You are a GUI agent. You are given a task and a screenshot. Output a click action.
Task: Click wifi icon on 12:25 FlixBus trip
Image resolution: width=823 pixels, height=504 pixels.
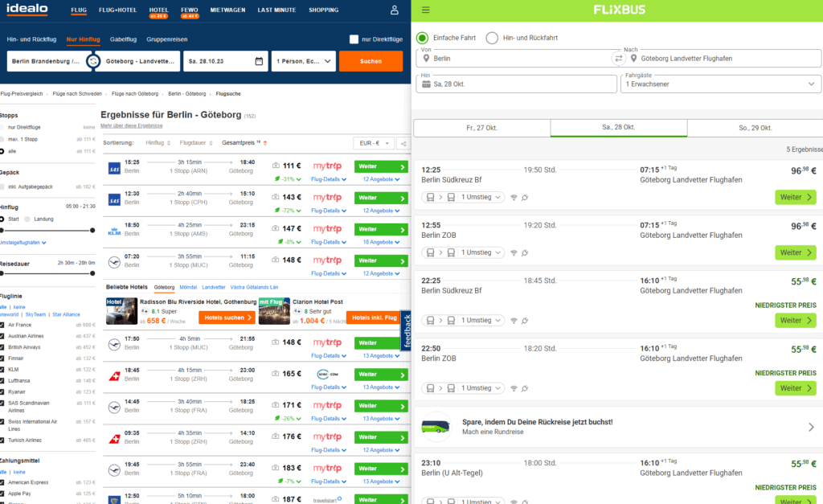[x=514, y=198]
